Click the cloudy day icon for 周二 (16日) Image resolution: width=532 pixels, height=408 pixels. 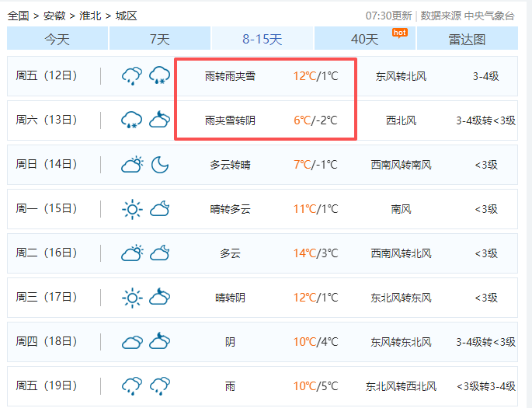pos(132,253)
